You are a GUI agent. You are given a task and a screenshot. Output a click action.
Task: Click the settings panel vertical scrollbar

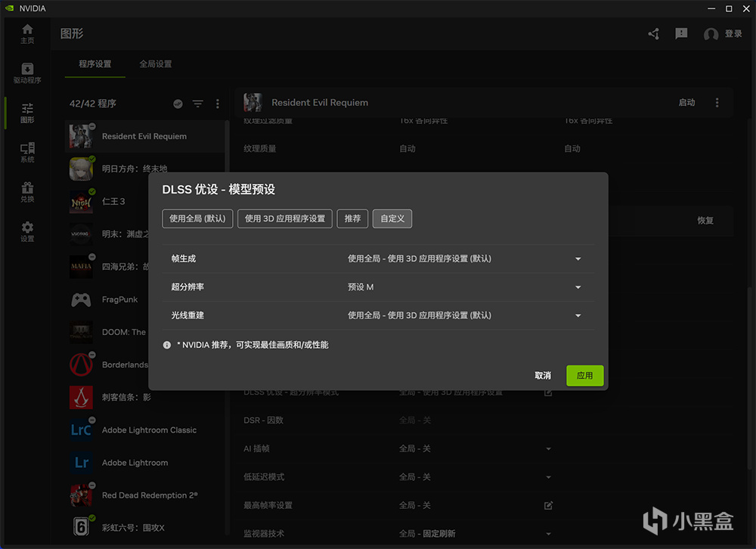(x=748, y=377)
